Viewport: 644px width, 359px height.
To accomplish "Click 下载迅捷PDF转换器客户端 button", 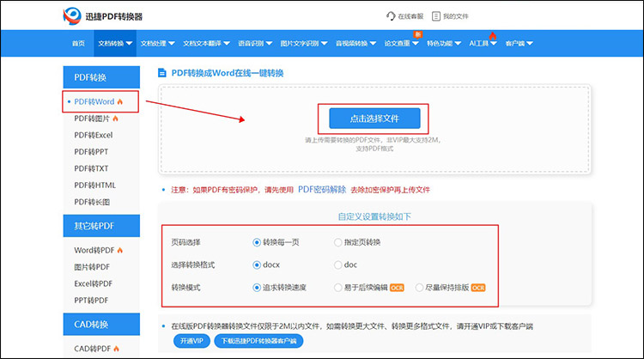I will click(x=258, y=341).
